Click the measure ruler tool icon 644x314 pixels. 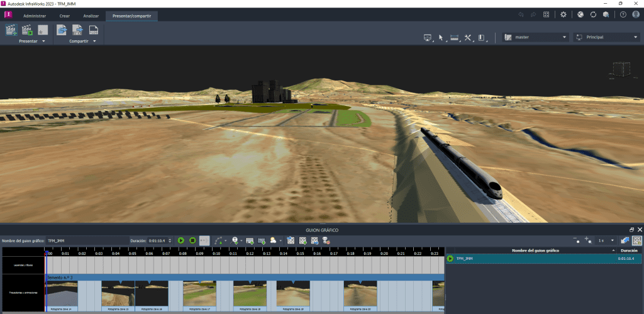pyautogui.click(x=455, y=38)
